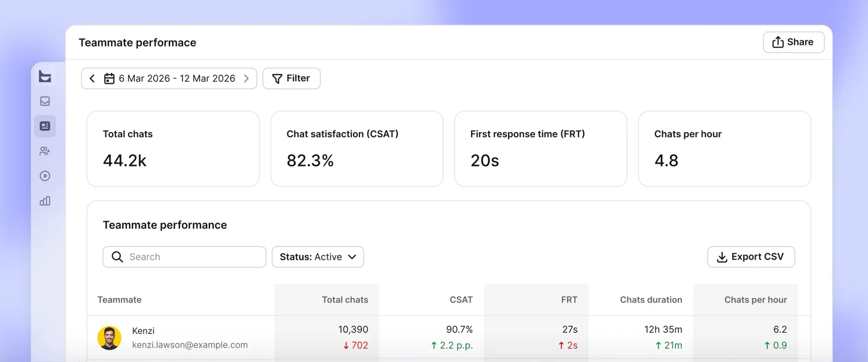Click the teammate name Kenzi
Image resolution: width=868 pixels, height=362 pixels.
click(143, 331)
